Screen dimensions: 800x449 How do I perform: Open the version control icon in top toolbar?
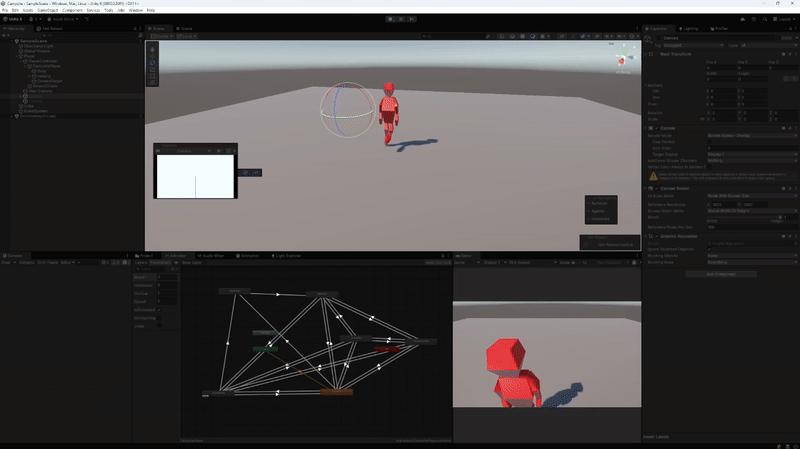point(87,19)
